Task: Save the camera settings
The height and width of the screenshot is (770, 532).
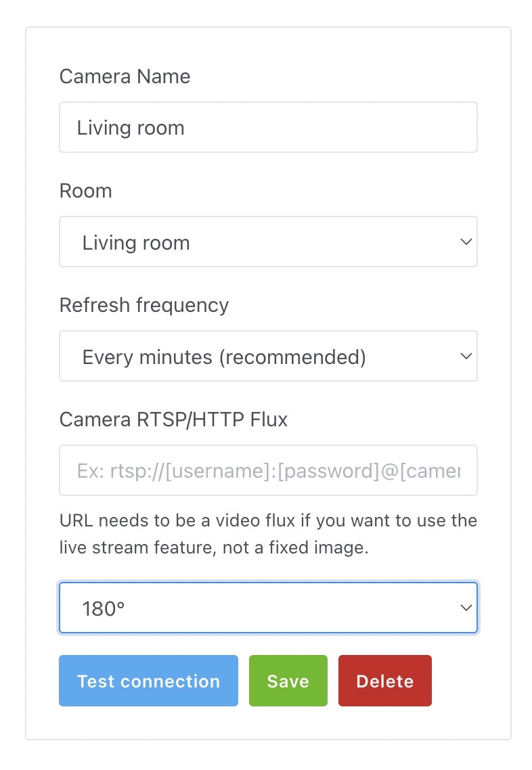Action: point(288,681)
